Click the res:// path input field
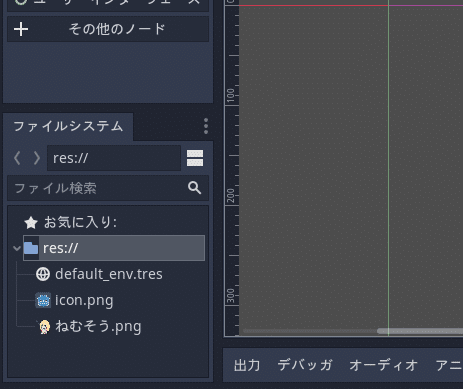The width and height of the screenshot is (463, 389). pyautogui.click(x=114, y=158)
